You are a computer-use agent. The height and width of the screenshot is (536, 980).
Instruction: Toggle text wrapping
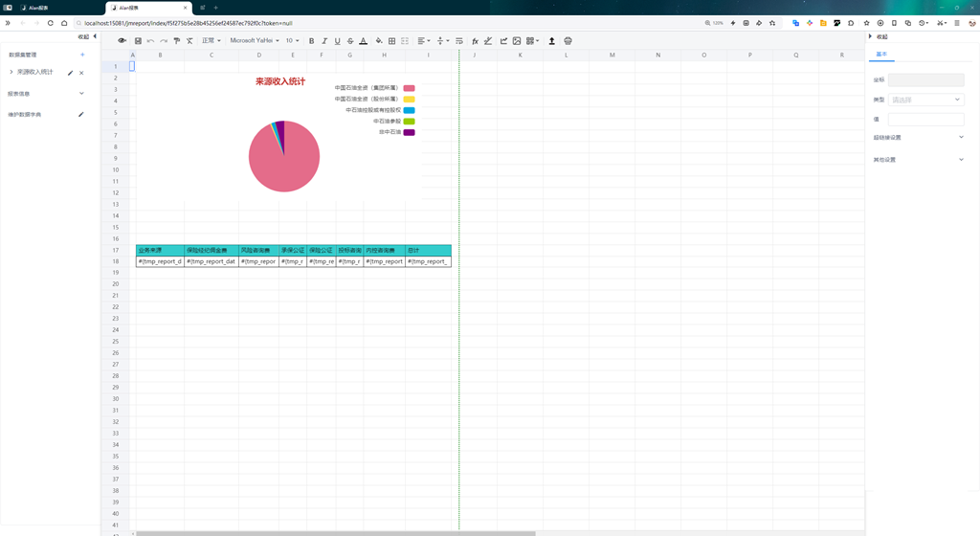click(x=459, y=40)
